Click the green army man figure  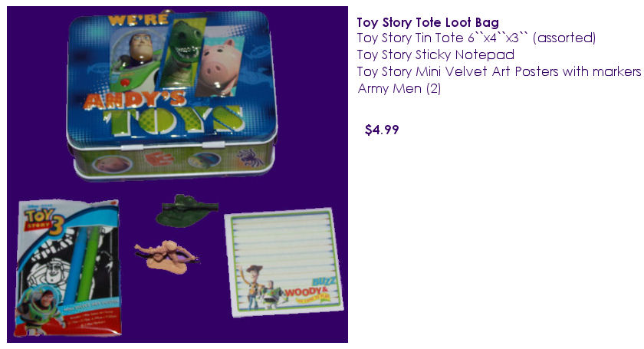(x=186, y=210)
